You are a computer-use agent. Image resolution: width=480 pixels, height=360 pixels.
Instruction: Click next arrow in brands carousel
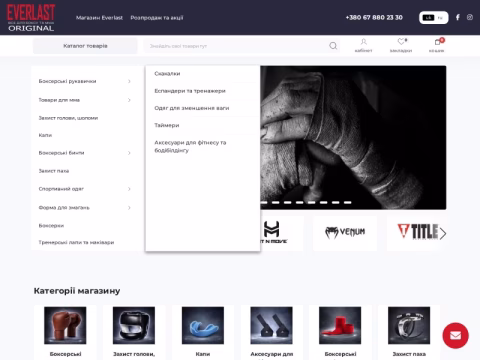click(x=442, y=234)
